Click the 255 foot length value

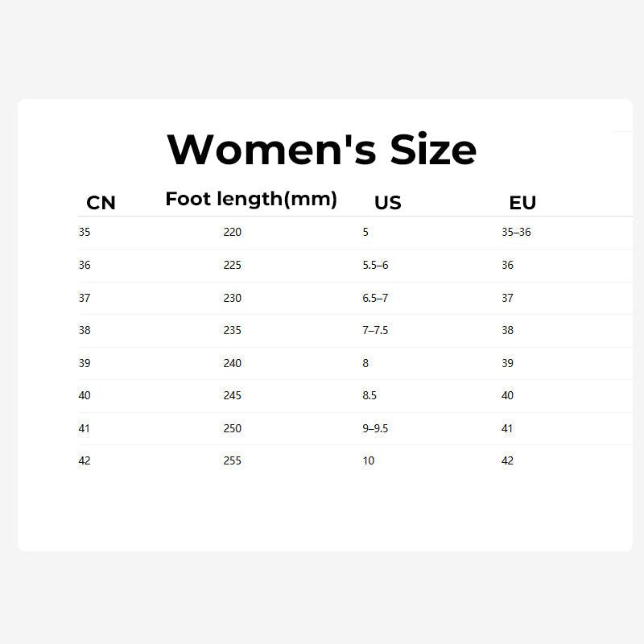coord(232,460)
